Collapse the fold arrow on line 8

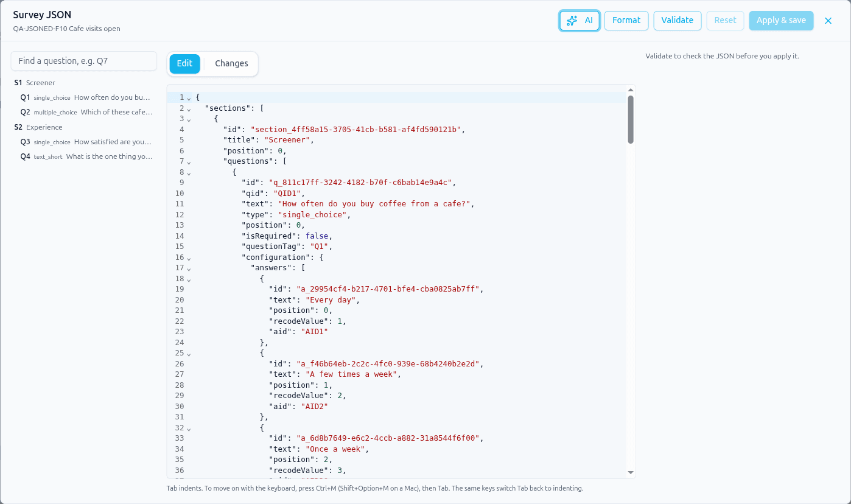(189, 173)
